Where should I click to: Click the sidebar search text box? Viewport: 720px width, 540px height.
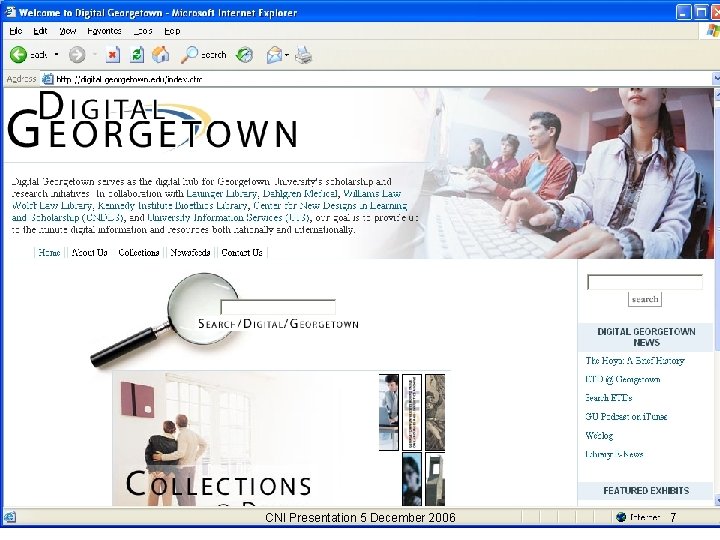[645, 282]
